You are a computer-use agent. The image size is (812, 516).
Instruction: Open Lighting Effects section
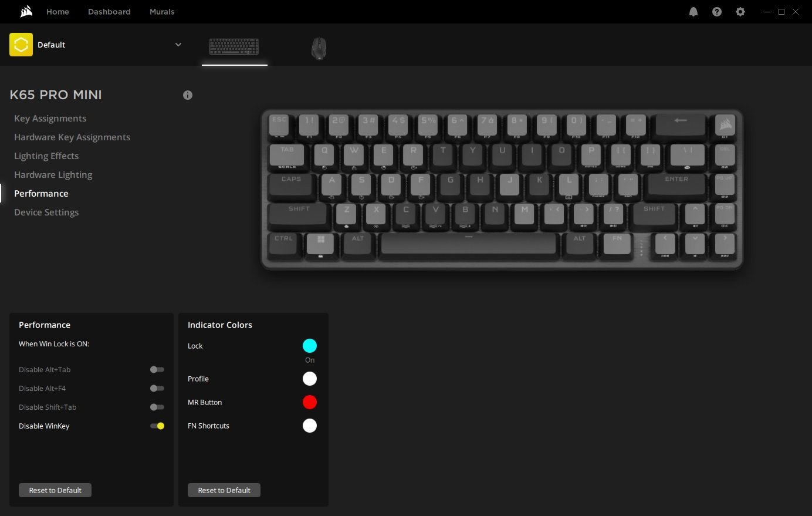[x=46, y=156]
